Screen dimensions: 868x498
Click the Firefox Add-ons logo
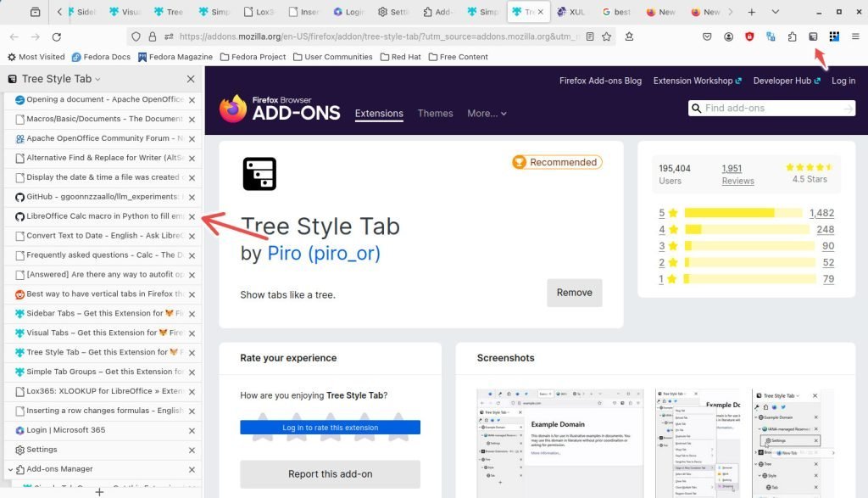click(280, 109)
